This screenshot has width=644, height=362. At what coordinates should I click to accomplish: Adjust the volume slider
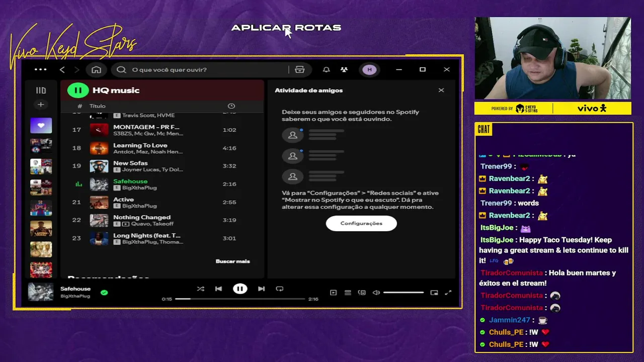(404, 293)
